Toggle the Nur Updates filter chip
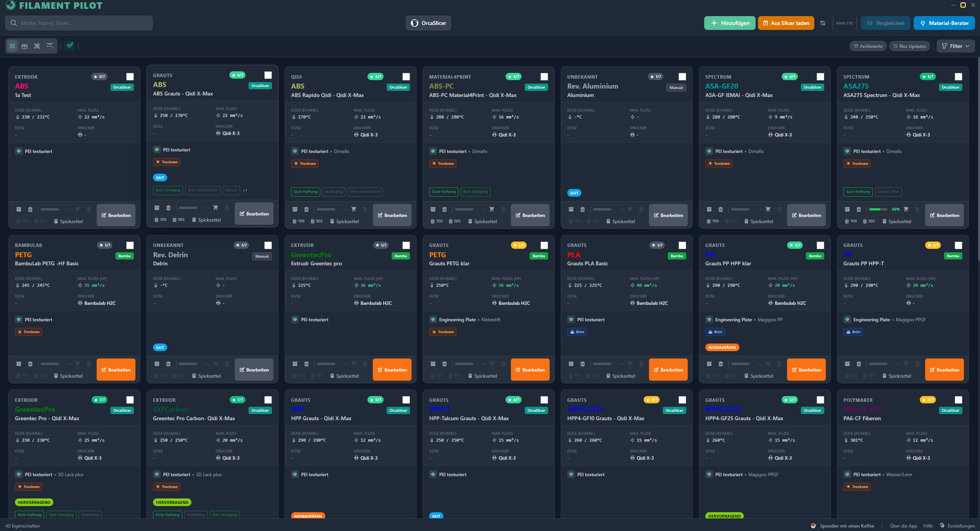The height and width of the screenshot is (531, 980). tap(909, 46)
